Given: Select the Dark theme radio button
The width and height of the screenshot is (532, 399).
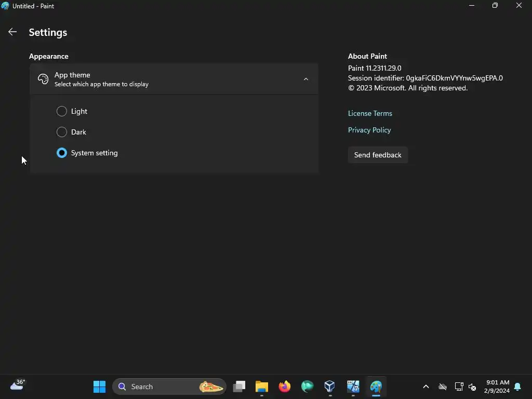Looking at the screenshot, I should (x=62, y=132).
